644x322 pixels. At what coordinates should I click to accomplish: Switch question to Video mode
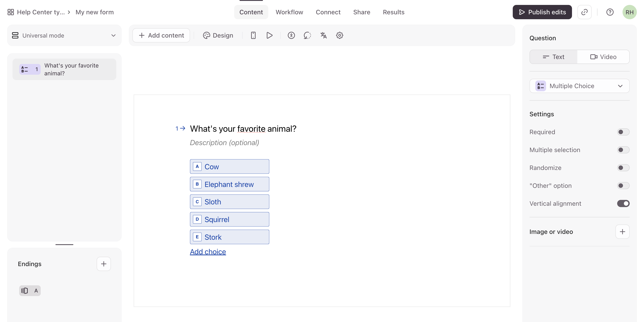click(603, 57)
